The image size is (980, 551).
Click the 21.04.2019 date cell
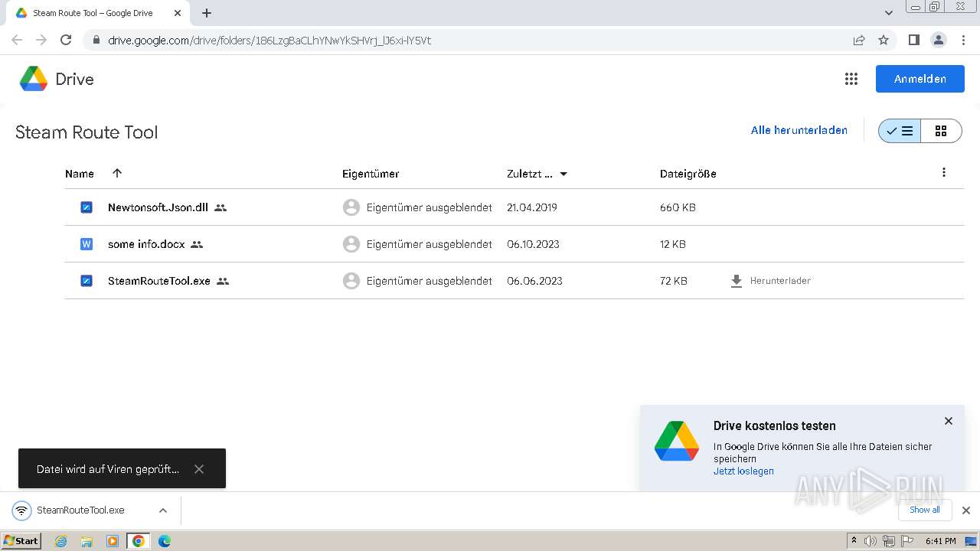click(x=532, y=207)
